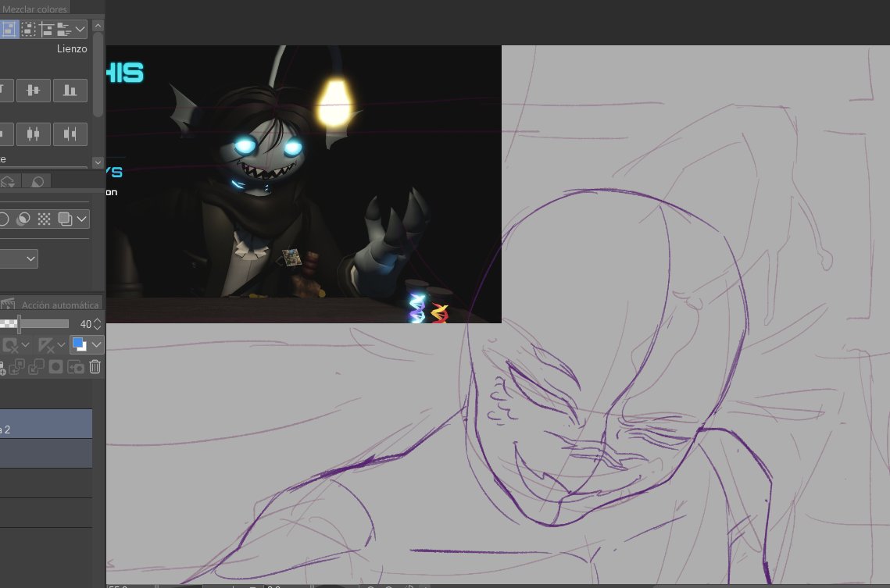Delete layer using the trash icon
The width and height of the screenshot is (890, 588).
(x=95, y=367)
